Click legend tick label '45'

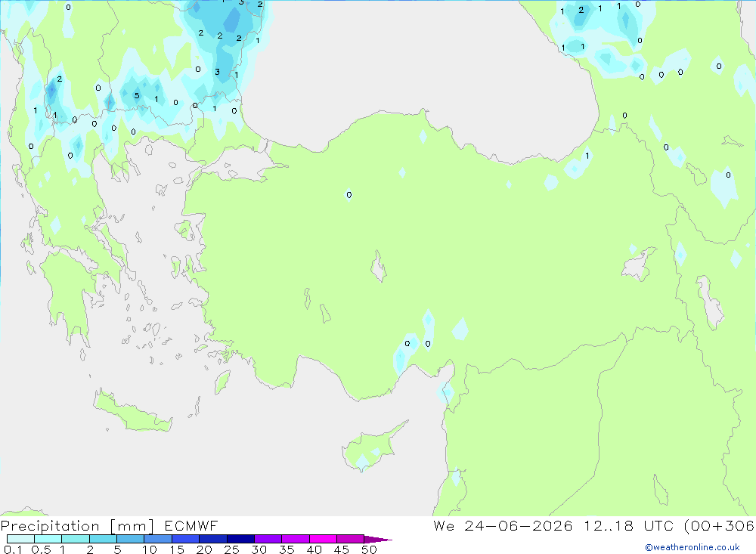pos(342,549)
